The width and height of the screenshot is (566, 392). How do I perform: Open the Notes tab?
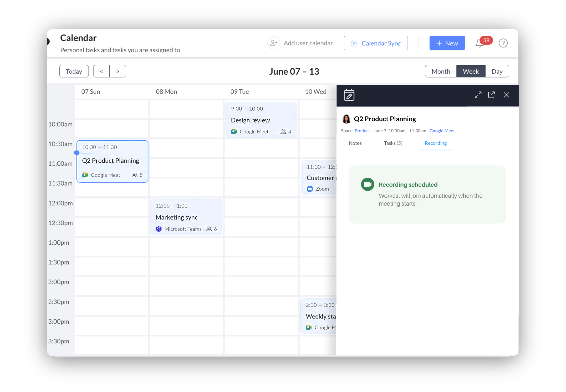pos(355,143)
